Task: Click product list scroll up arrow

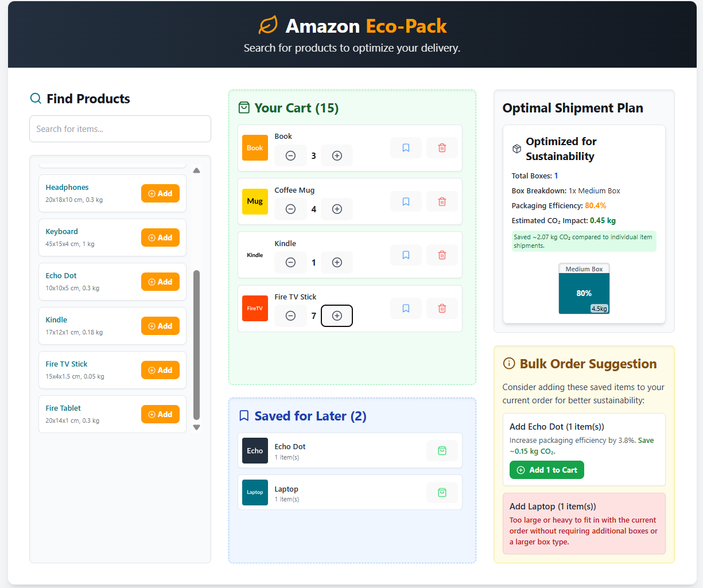Action: pos(197,170)
